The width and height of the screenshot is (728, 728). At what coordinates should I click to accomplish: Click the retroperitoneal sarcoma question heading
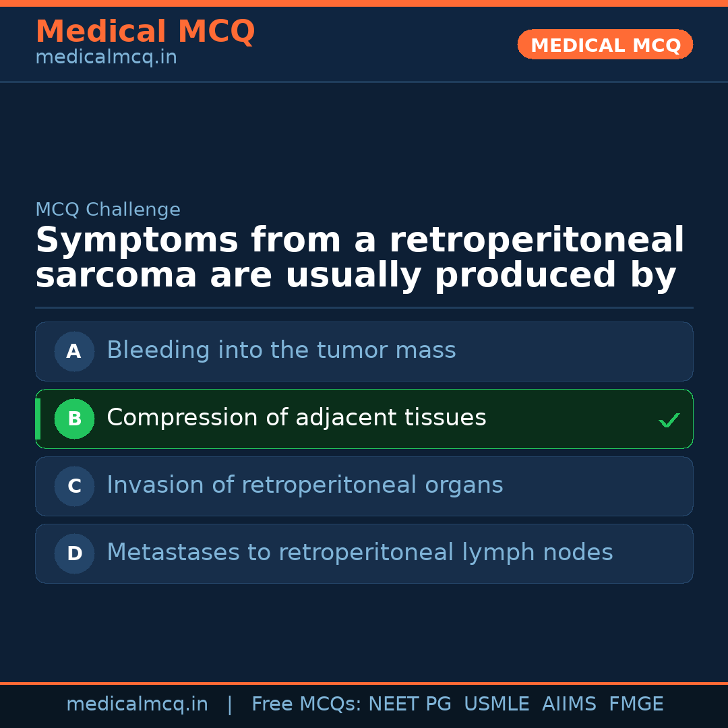tap(359, 258)
